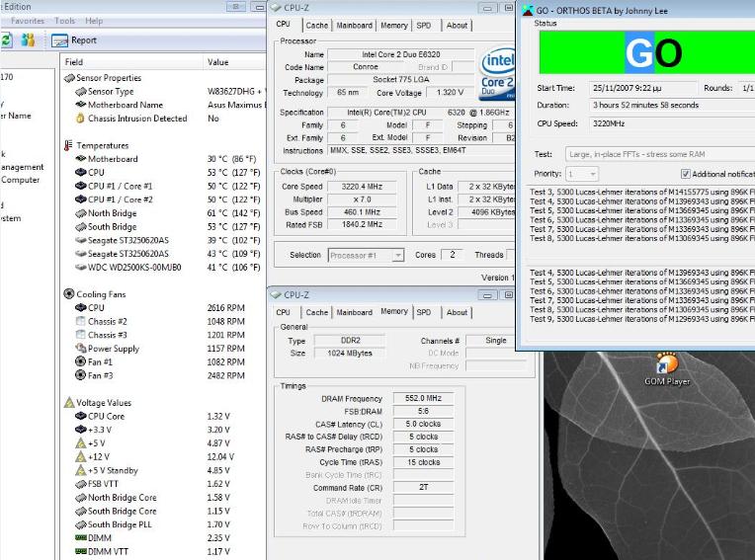Click the North Bridge temperature icon

coord(81,213)
